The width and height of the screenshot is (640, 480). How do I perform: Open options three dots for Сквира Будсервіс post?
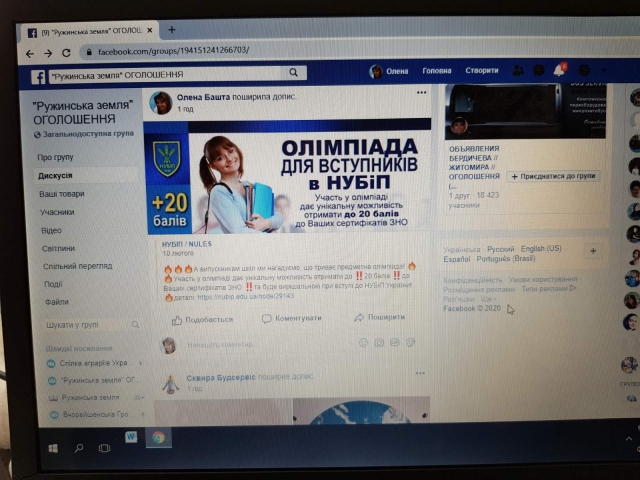click(x=420, y=373)
